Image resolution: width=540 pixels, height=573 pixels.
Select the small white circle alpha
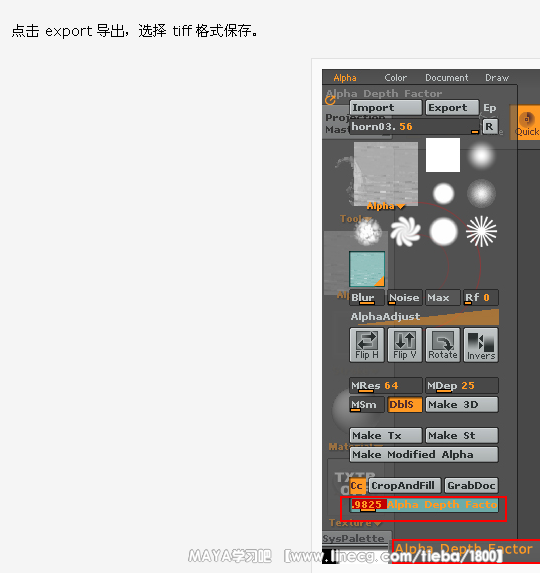pyautogui.click(x=444, y=194)
